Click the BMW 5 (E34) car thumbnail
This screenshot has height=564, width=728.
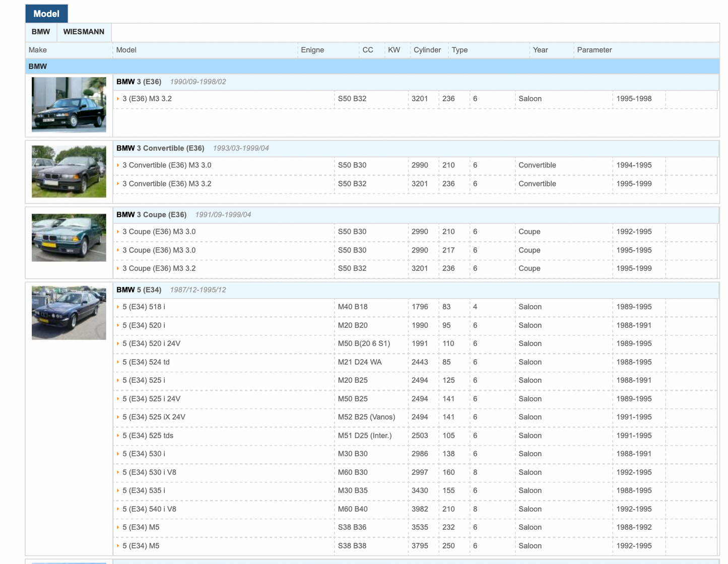pos(69,313)
